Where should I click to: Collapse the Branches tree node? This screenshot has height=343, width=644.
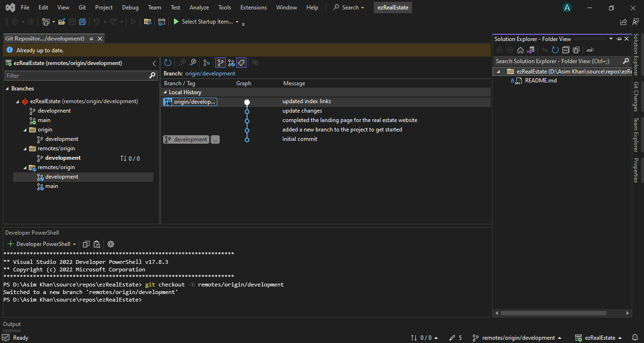tap(7, 88)
